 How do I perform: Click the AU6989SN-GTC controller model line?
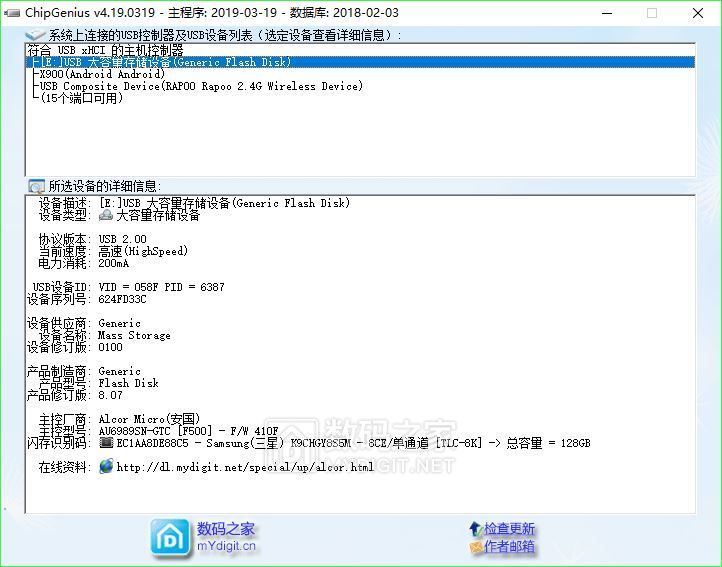pos(188,431)
